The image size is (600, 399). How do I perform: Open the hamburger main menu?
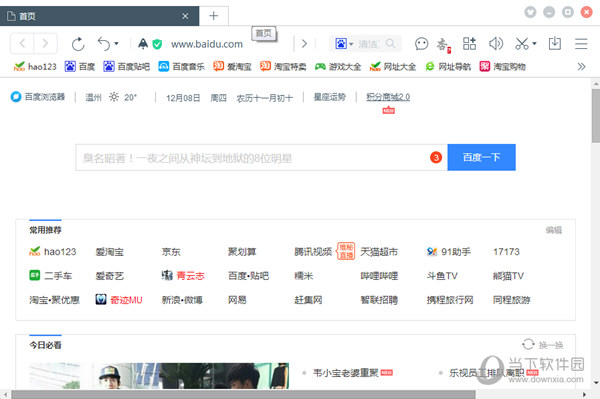(581, 44)
